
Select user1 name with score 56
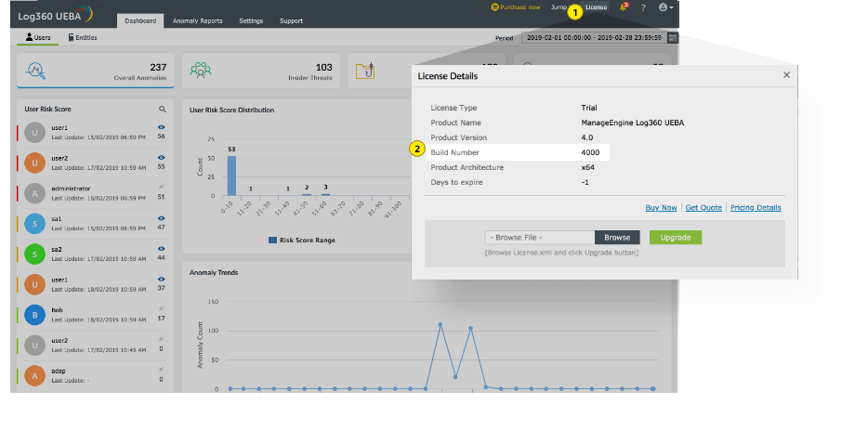pos(59,128)
